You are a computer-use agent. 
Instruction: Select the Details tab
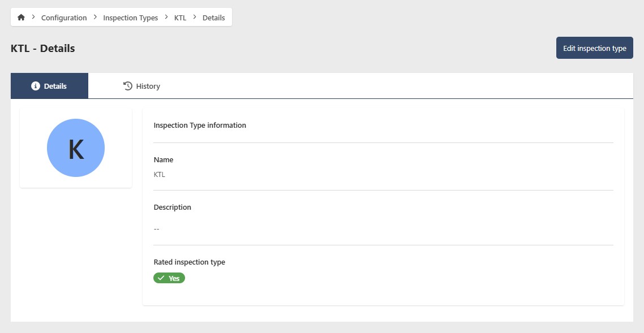tap(49, 85)
